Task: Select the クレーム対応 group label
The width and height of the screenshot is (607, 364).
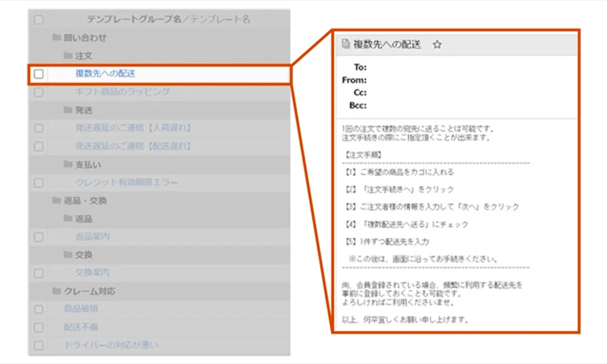Action: tap(89, 291)
